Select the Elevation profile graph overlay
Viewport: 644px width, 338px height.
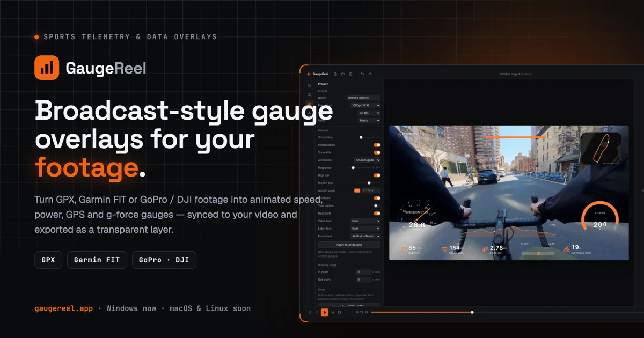click(x=508, y=231)
